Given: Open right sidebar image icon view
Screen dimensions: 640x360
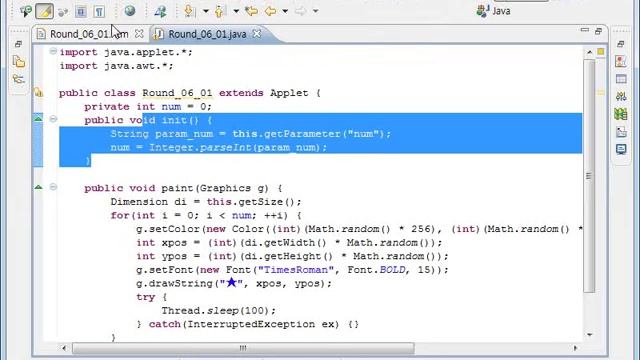Looking at the screenshot, I should tap(621, 131).
